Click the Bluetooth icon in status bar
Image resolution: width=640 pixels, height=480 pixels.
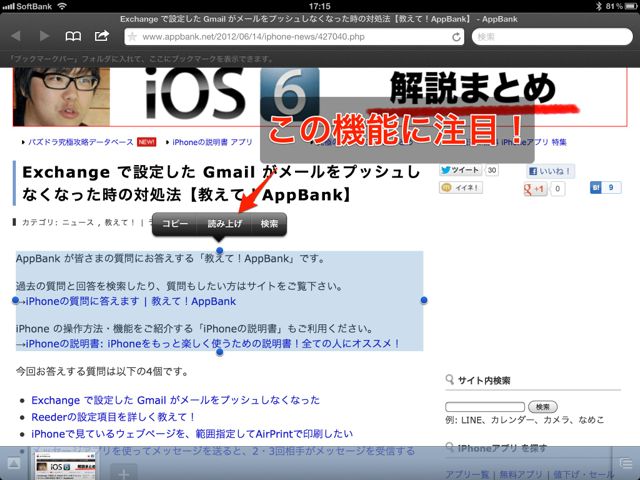(x=599, y=6)
